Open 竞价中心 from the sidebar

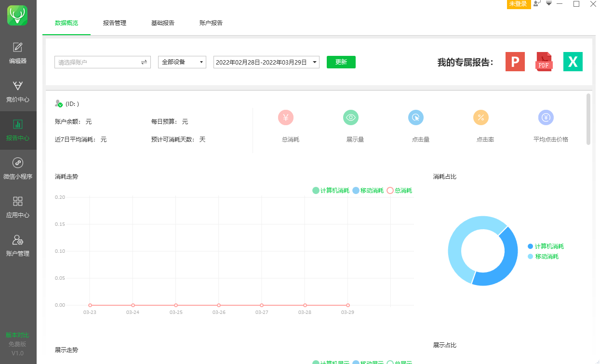[18, 91]
